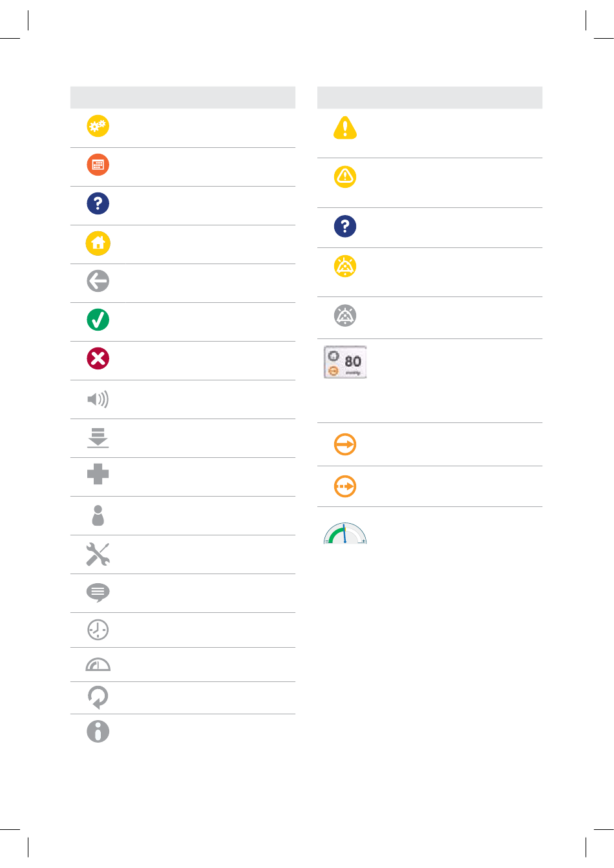Image resolution: width=614 pixels, height=868 pixels.
Task: Click the gray back arrow icon
Action: 98,281
